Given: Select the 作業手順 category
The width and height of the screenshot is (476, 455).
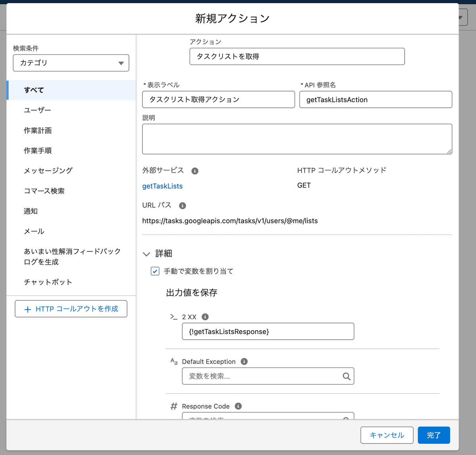Looking at the screenshot, I should click(x=71, y=151).
